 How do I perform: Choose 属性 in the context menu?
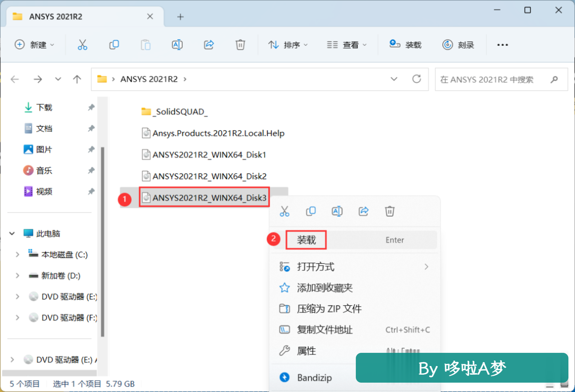pos(314,351)
